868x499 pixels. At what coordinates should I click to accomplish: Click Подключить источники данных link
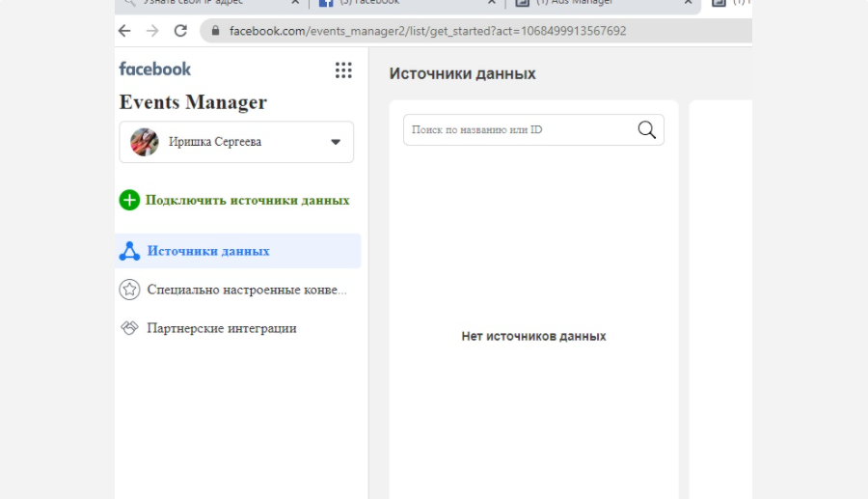pyautogui.click(x=248, y=200)
